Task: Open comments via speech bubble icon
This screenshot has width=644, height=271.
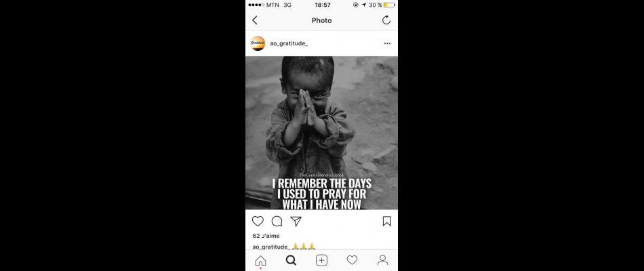Action: pyautogui.click(x=277, y=222)
